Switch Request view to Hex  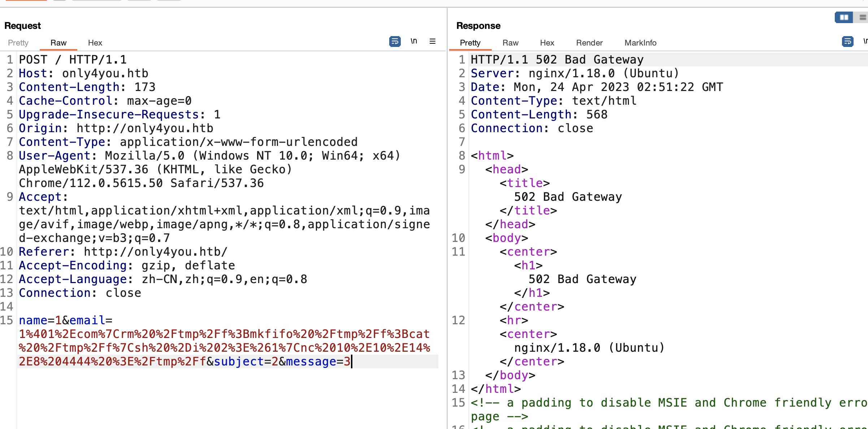(95, 43)
